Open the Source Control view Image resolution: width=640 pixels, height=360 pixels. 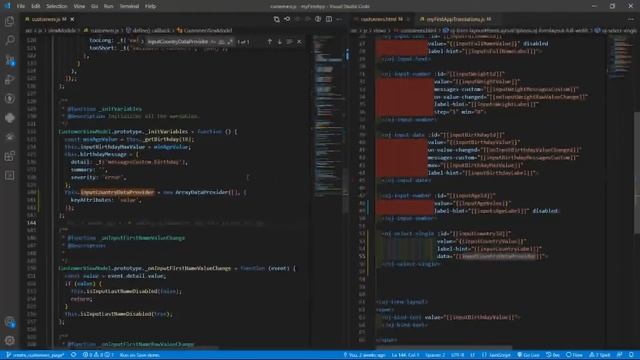10,60
